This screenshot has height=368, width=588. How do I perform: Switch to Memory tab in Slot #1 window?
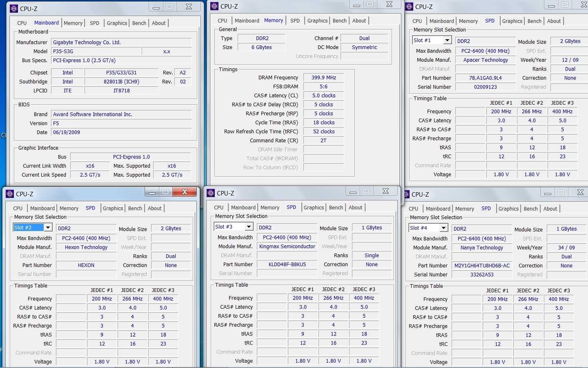pos(468,21)
